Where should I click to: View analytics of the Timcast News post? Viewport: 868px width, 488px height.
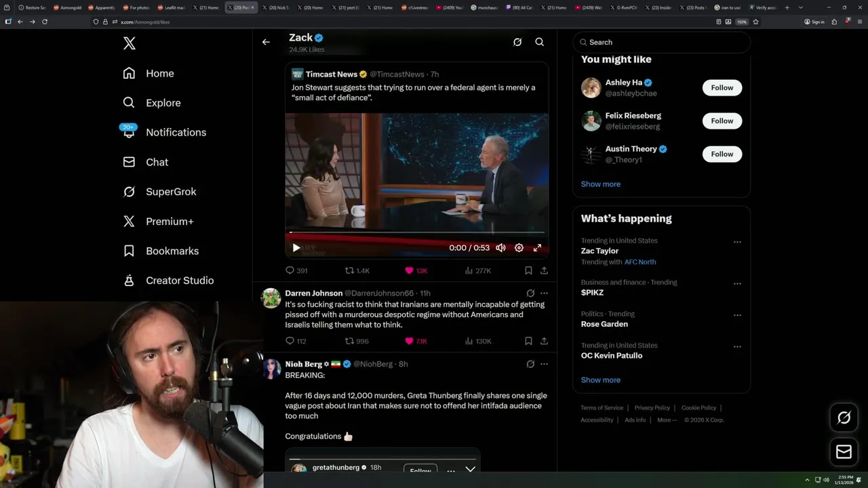coord(477,270)
